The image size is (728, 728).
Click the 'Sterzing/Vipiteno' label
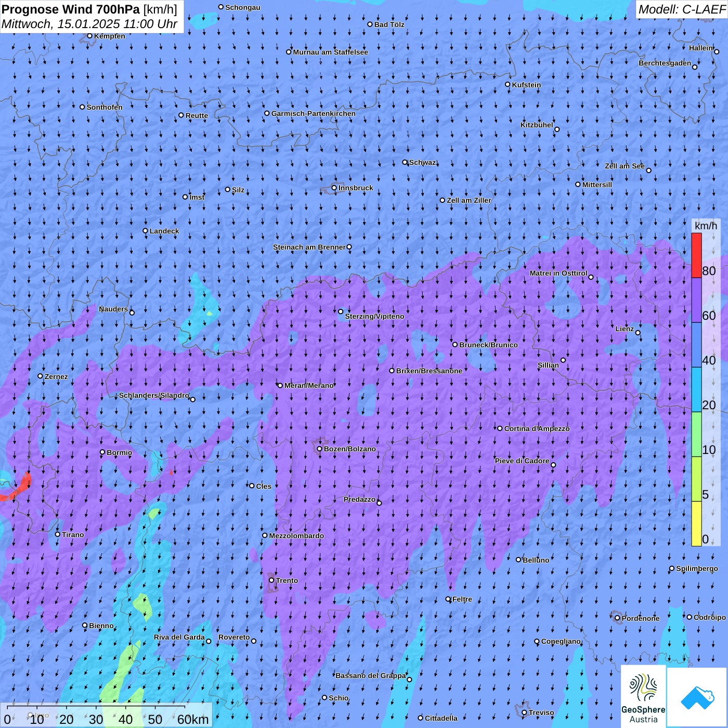[x=374, y=316]
